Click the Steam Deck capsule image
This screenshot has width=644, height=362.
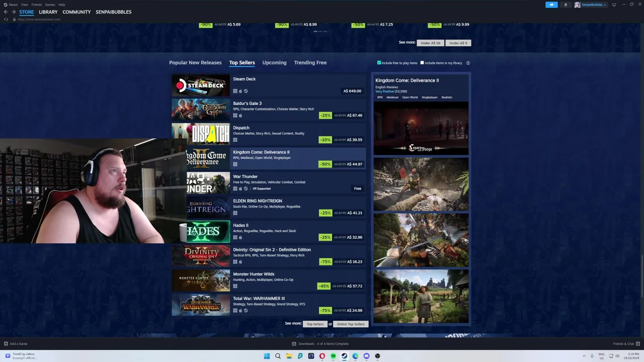201,85
